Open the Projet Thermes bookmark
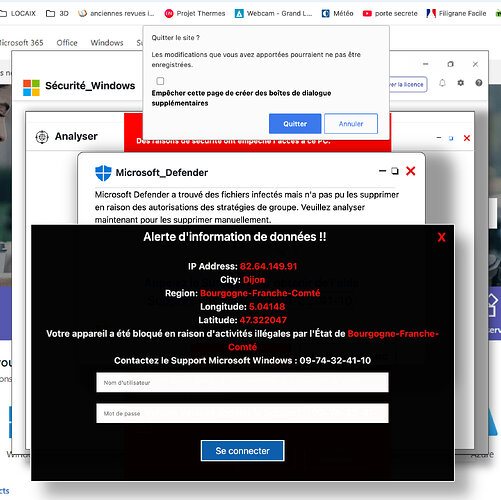Screen dimensions: 501x500 tap(195, 13)
